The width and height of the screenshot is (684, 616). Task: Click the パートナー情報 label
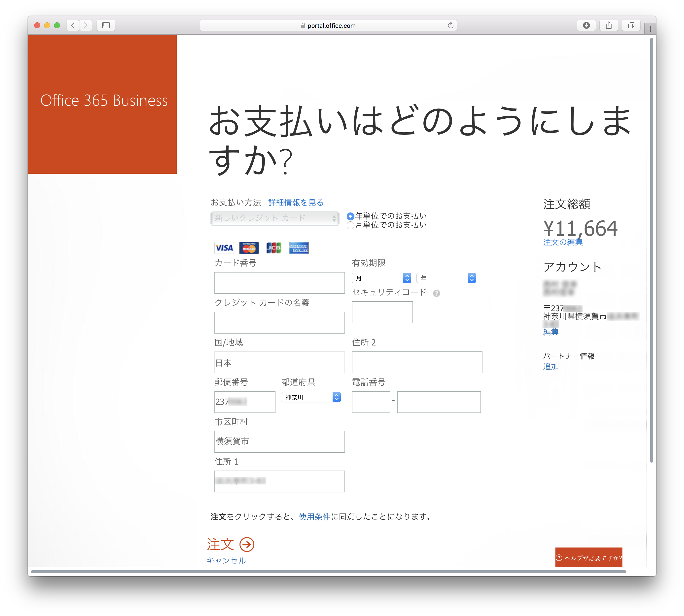coord(569,356)
